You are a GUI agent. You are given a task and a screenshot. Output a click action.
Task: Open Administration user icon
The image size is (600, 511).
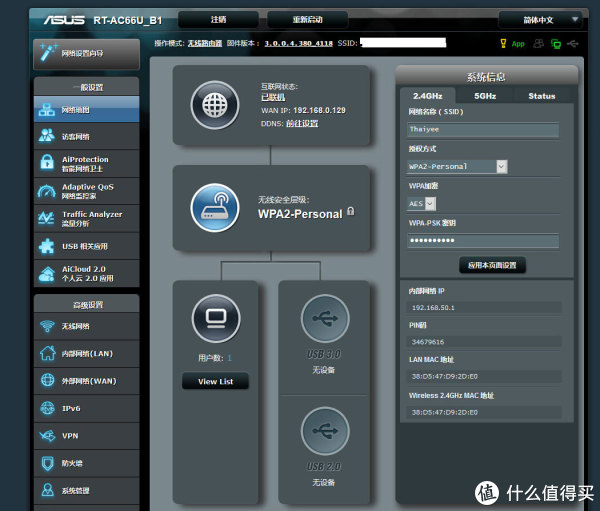(x=47, y=490)
